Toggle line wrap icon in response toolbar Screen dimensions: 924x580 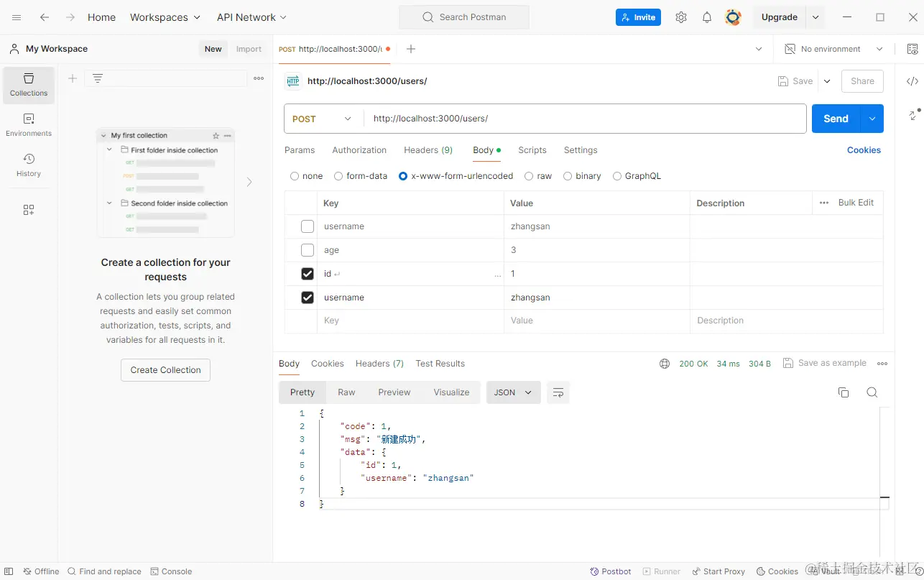[558, 392]
